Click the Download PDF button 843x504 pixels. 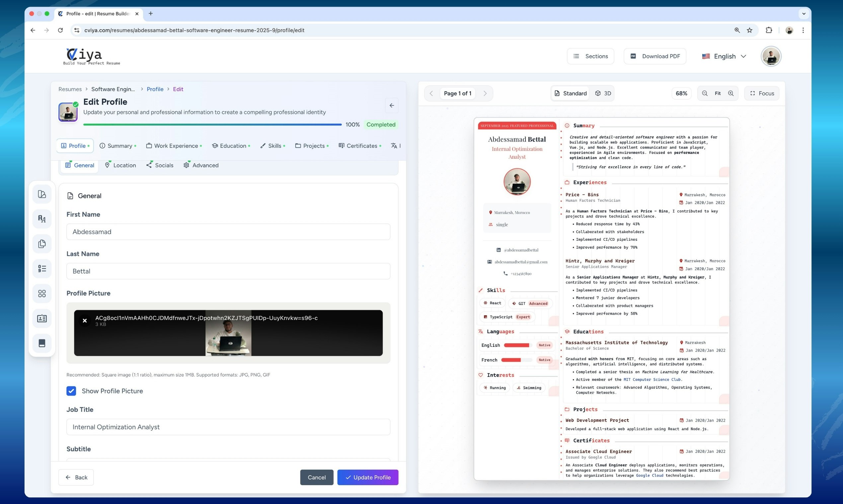pyautogui.click(x=655, y=56)
